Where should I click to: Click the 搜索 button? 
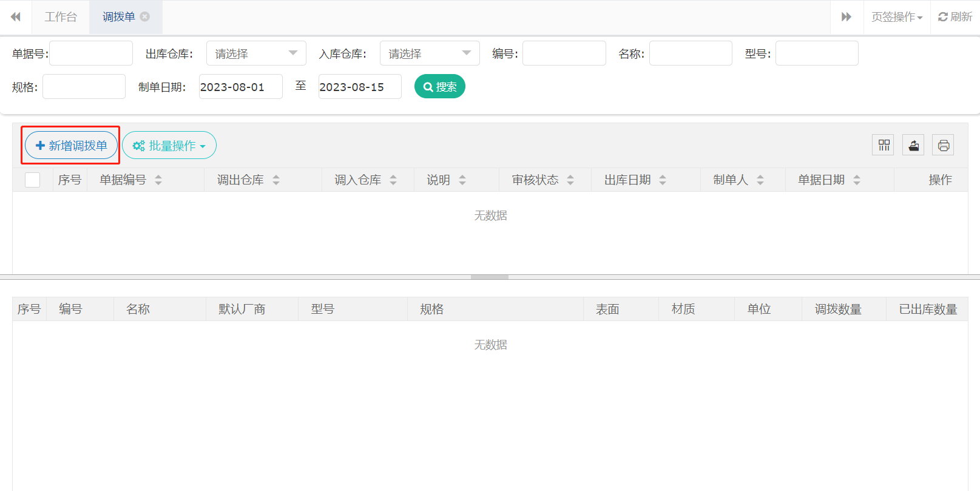439,87
